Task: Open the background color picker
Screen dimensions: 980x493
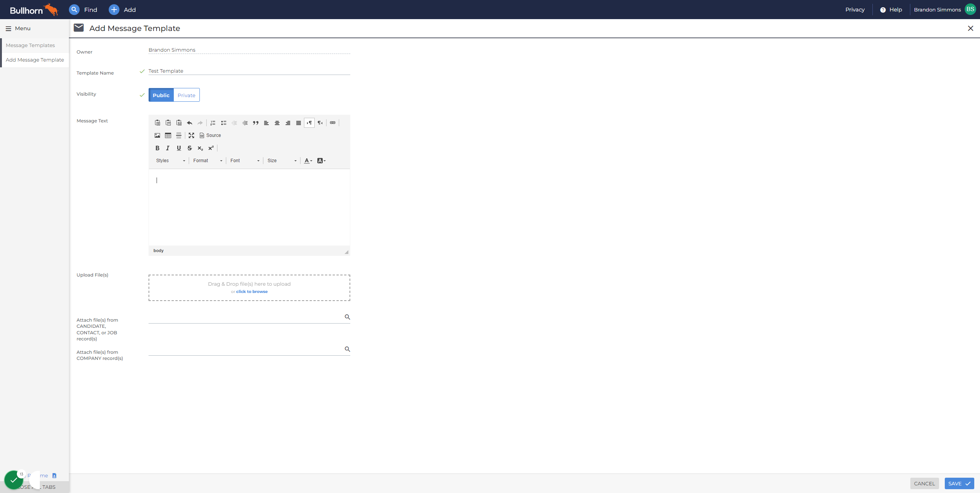Action: point(322,161)
